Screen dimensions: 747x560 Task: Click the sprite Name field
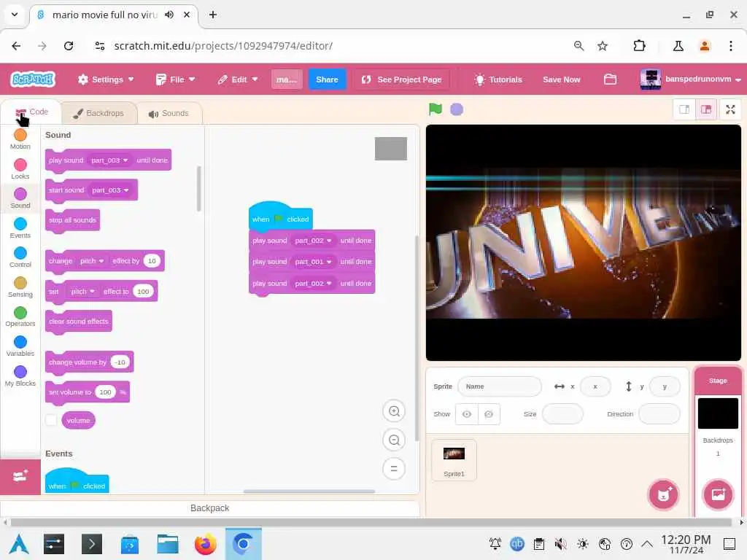tap(499, 386)
